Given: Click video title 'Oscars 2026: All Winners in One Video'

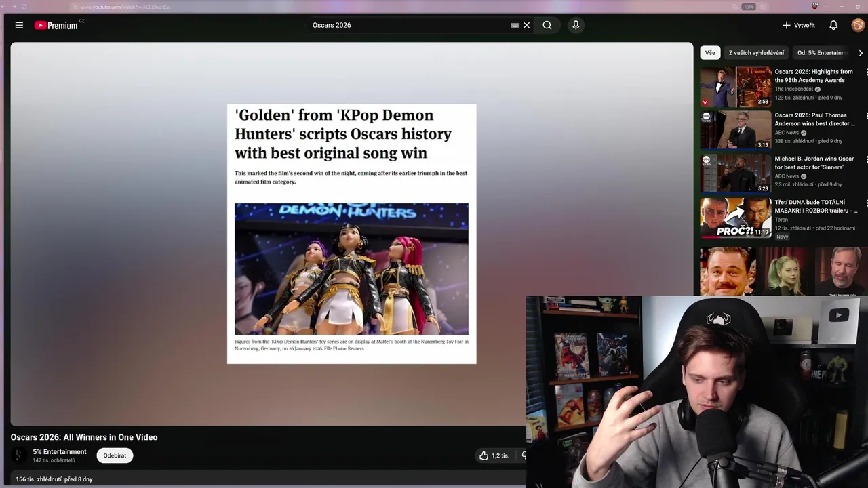Looking at the screenshot, I should [84, 437].
